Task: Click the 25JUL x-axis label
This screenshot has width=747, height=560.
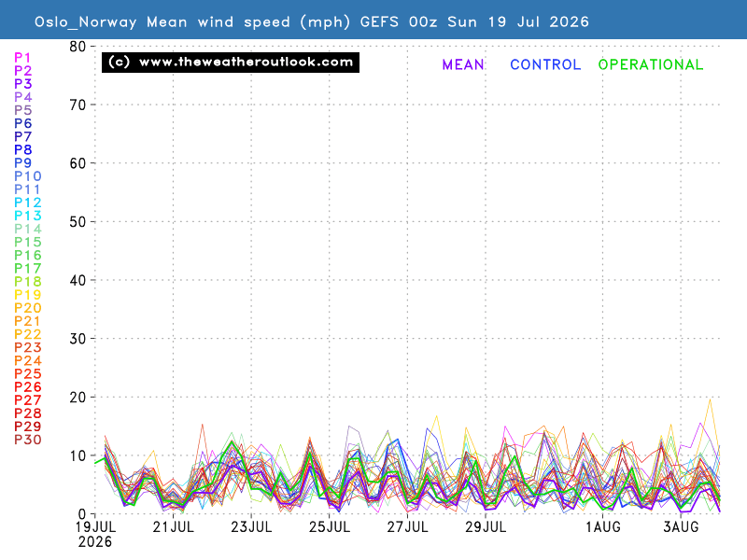Action: tap(330, 527)
